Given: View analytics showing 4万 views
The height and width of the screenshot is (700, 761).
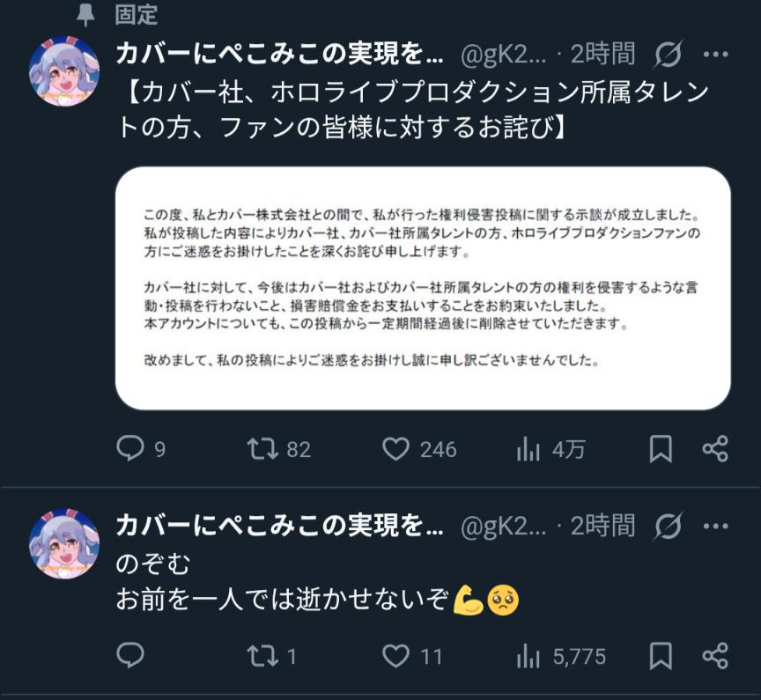Looking at the screenshot, I should pyautogui.click(x=528, y=449).
